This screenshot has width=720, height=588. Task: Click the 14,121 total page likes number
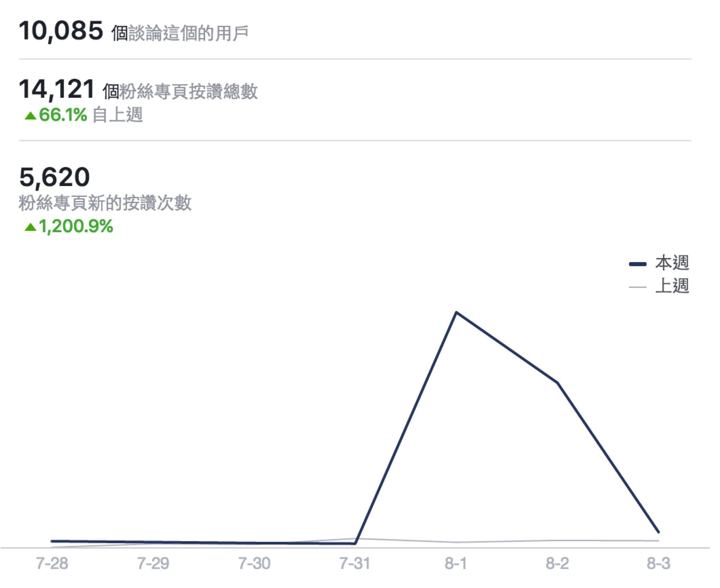[x=57, y=89]
